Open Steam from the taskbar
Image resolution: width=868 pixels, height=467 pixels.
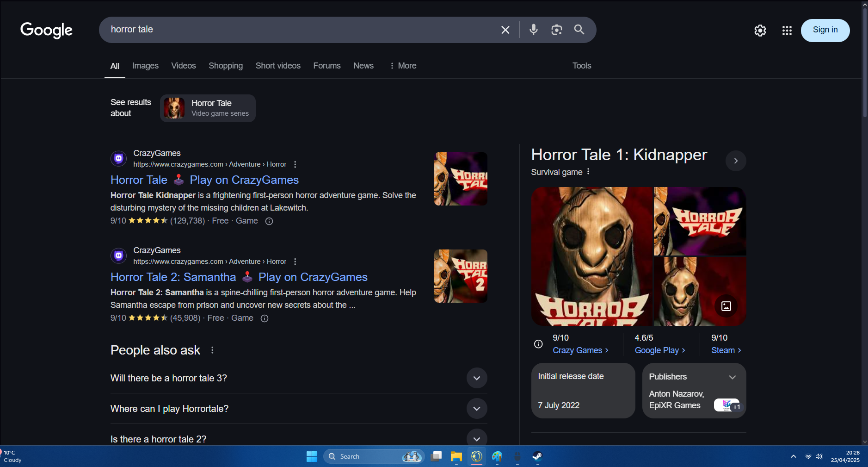click(537, 456)
